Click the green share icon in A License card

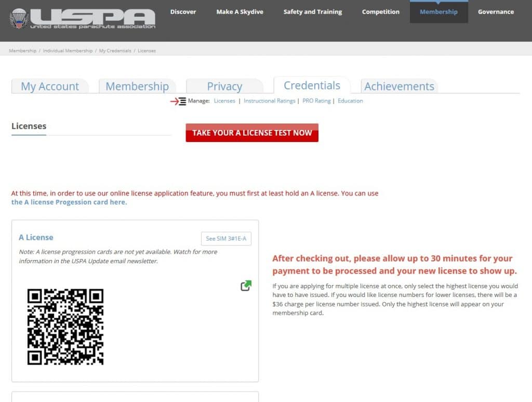[x=246, y=286]
